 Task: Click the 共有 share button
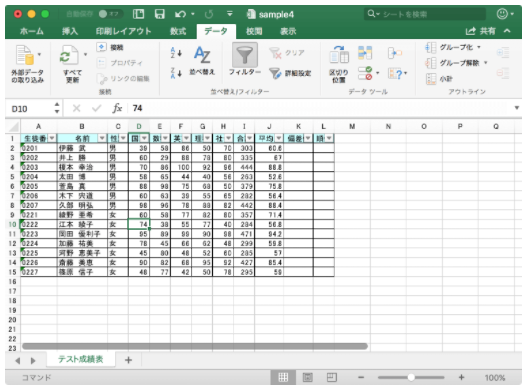481,31
